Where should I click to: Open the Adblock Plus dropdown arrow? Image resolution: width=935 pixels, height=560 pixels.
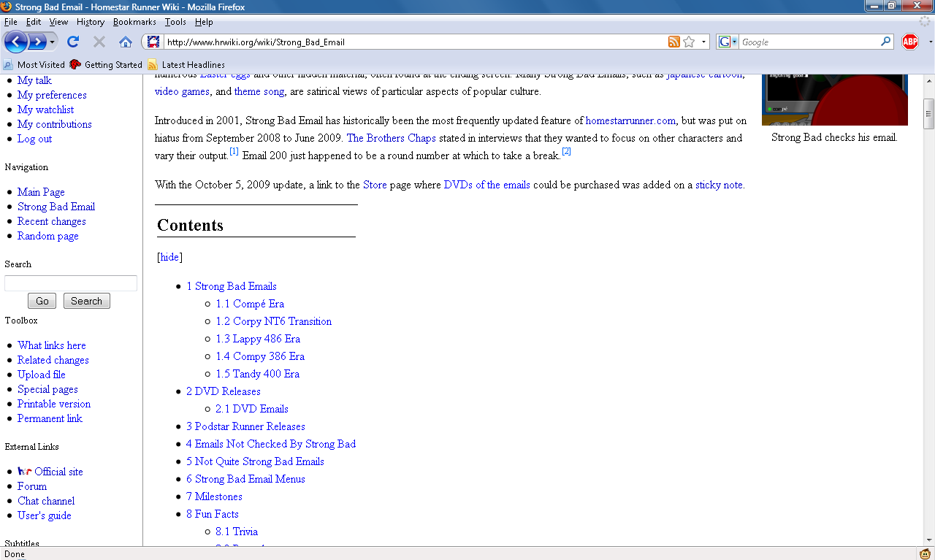(930, 42)
